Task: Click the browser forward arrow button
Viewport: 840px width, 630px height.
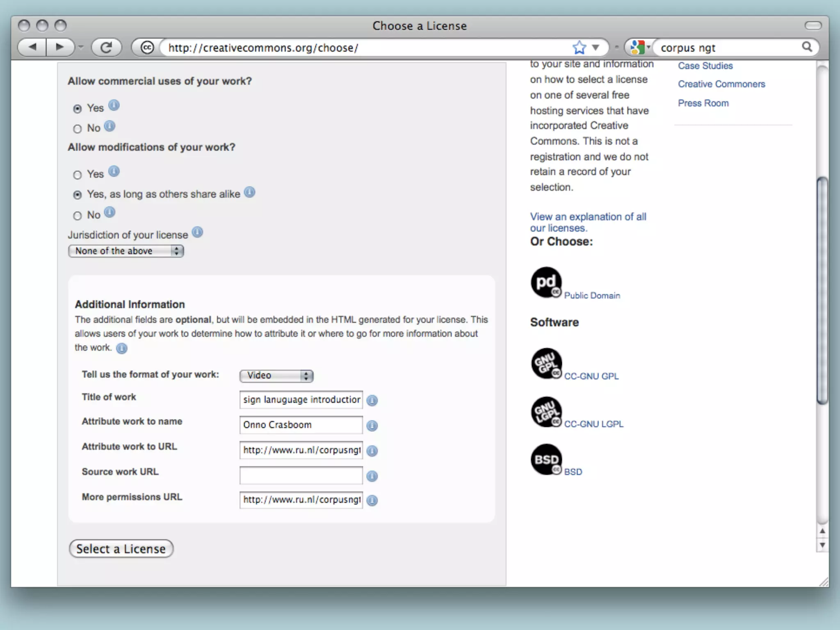Action: tap(60, 47)
